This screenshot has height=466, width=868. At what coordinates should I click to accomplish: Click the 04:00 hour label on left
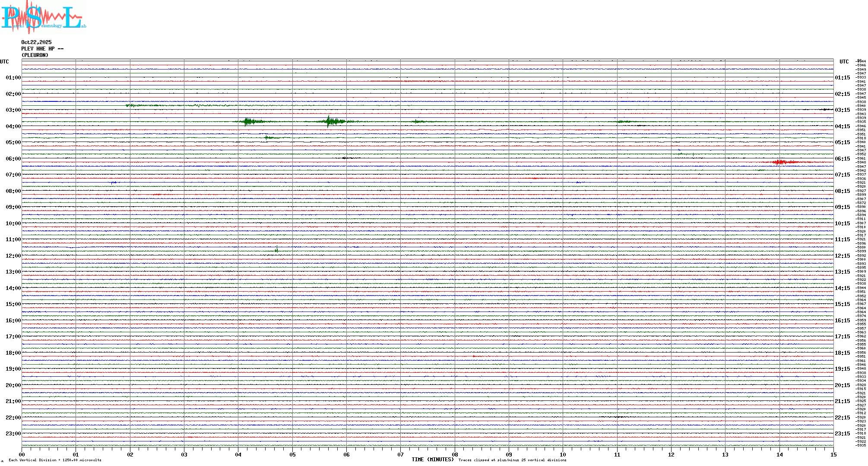click(13, 126)
